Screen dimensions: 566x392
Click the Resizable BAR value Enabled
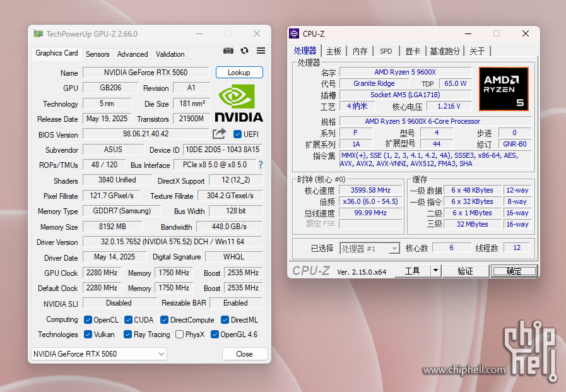pyautogui.click(x=236, y=303)
